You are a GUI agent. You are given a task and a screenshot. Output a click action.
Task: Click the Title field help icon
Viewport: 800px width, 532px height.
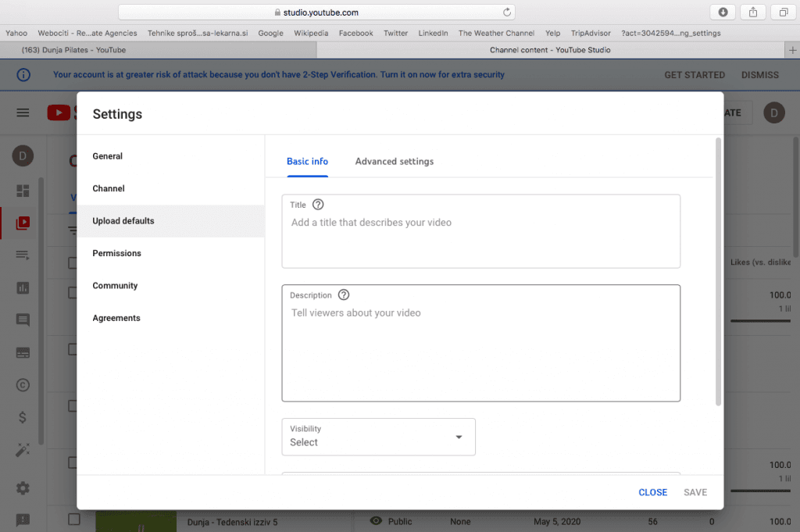[318, 205]
